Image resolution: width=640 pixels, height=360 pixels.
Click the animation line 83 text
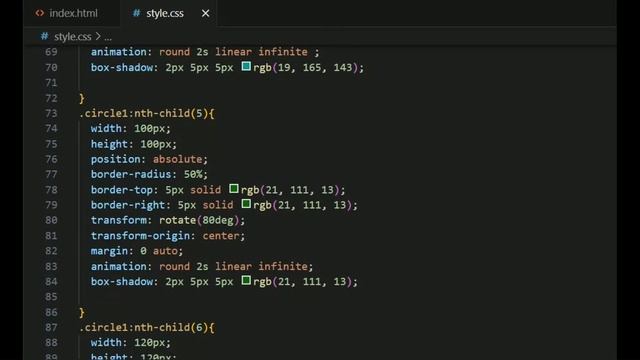202,266
